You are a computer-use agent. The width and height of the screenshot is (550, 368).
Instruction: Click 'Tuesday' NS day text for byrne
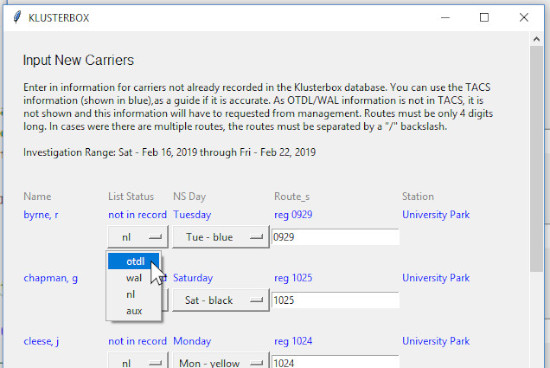192,215
